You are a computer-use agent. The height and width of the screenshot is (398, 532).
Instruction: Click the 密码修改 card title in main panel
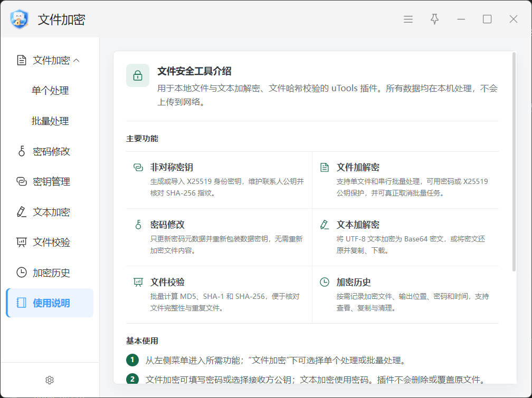[168, 225]
